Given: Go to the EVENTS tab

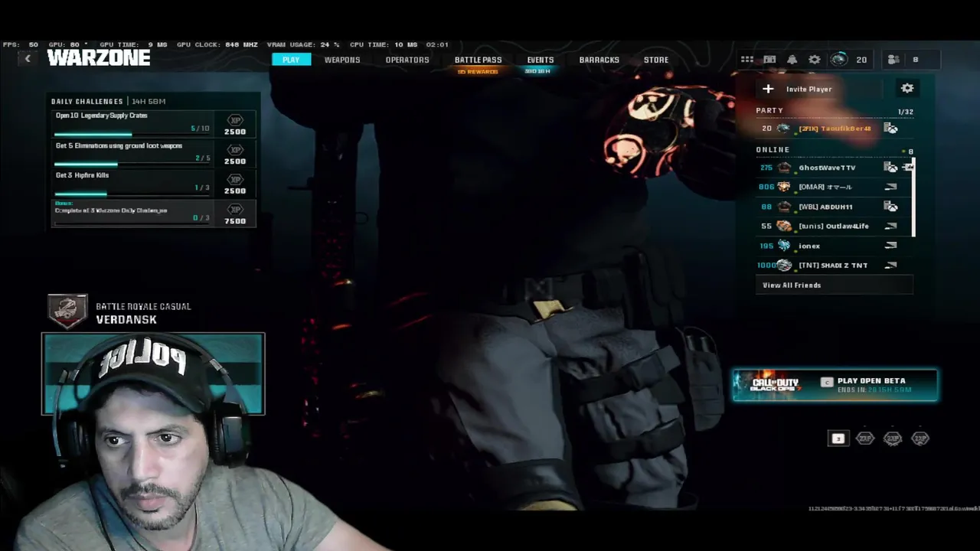Looking at the screenshot, I should (541, 60).
